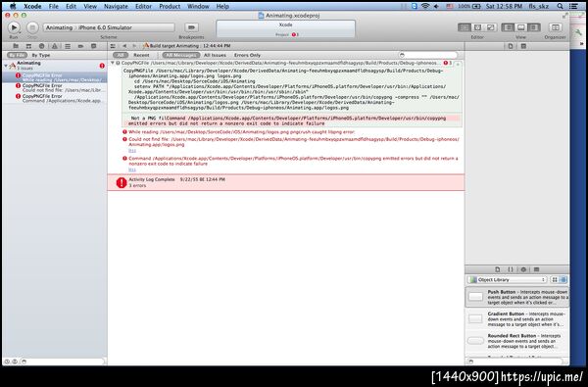The image size is (588, 387).
Task: Select the Recent log filter
Action: click(x=141, y=55)
